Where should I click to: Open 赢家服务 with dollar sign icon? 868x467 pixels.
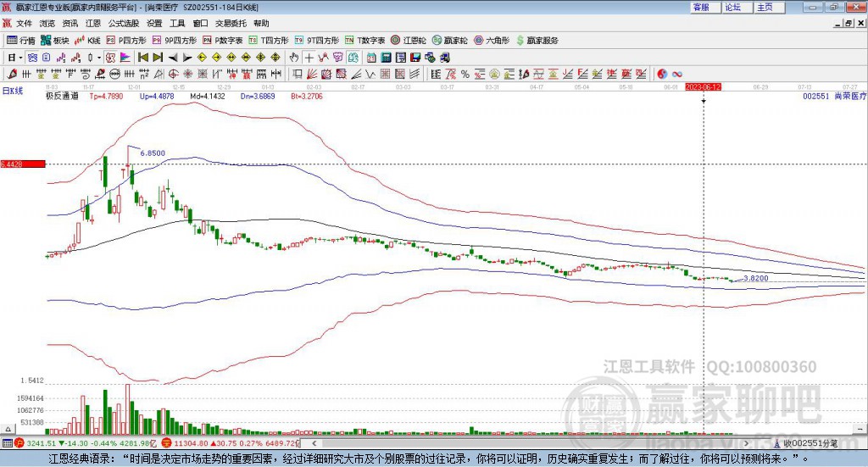pos(537,41)
